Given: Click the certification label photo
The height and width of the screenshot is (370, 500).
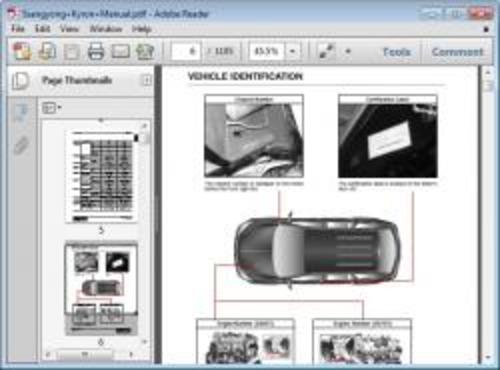Looking at the screenshot, I should click(388, 141).
